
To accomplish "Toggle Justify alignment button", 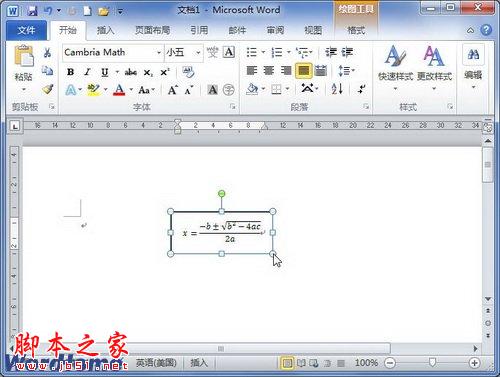I will click(x=303, y=71).
